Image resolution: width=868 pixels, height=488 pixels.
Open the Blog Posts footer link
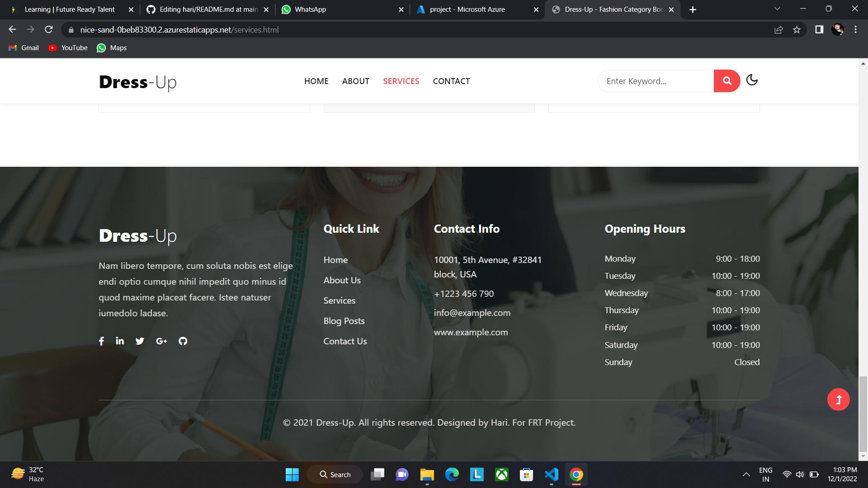click(x=344, y=321)
